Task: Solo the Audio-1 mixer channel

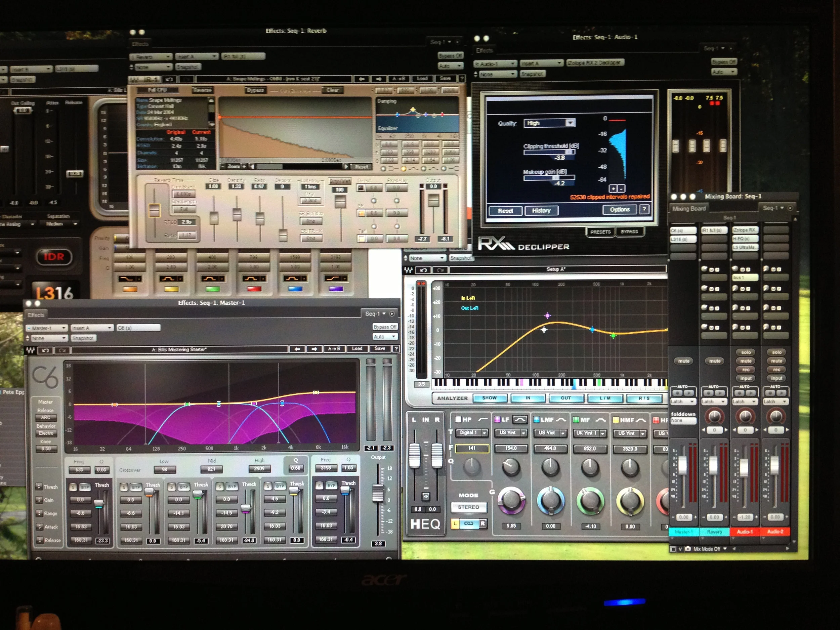Action: coord(746,352)
